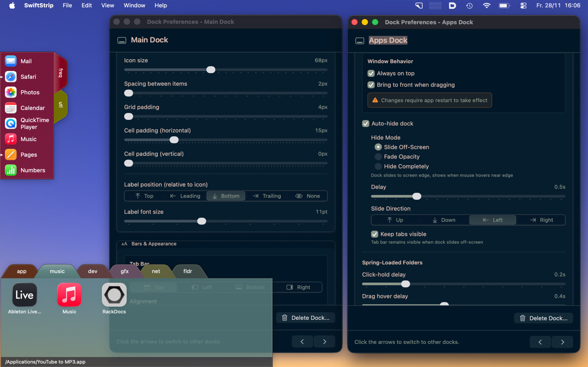Click the Icon size slider handle

211,70
